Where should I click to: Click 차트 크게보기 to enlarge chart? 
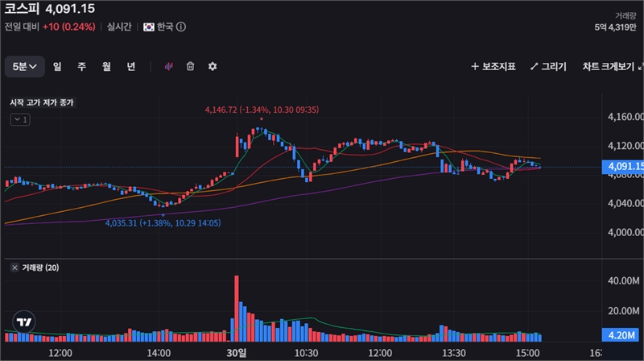click(x=613, y=67)
